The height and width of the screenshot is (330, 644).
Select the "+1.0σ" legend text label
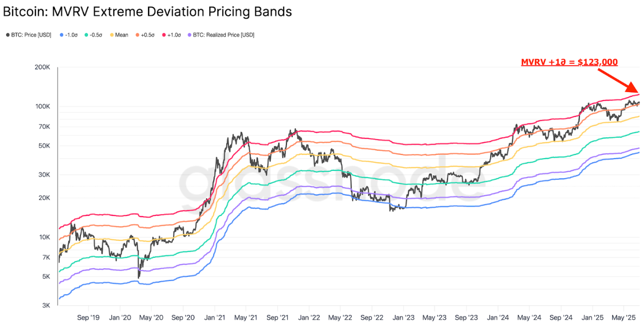pos(174,35)
